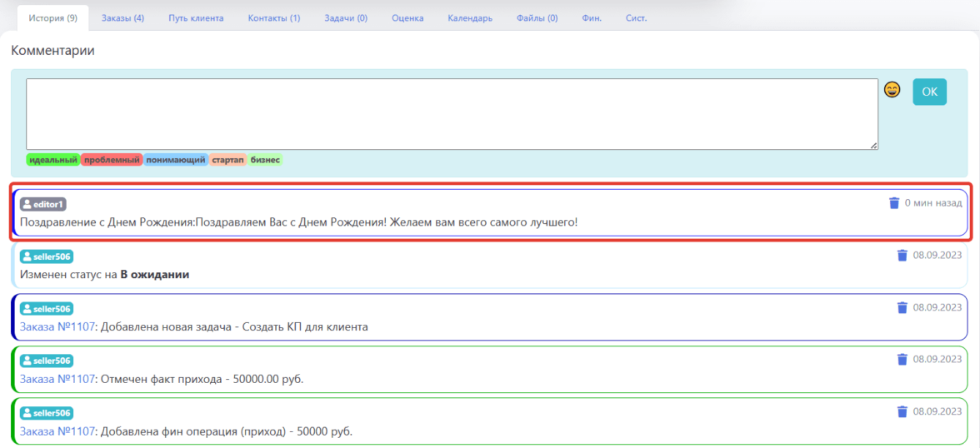Screen dimensions: 980x448
Task: Delete the 'Создать КП для клиента' entry
Action: 902,307
